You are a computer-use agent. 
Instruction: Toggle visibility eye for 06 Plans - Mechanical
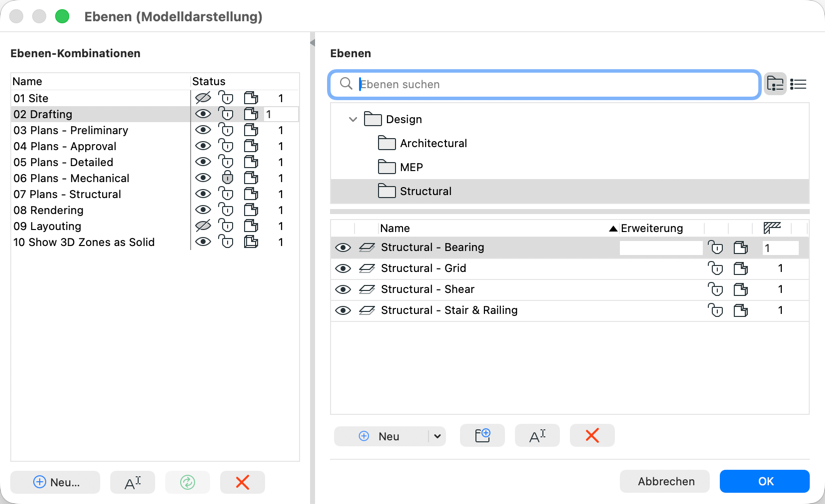(203, 178)
